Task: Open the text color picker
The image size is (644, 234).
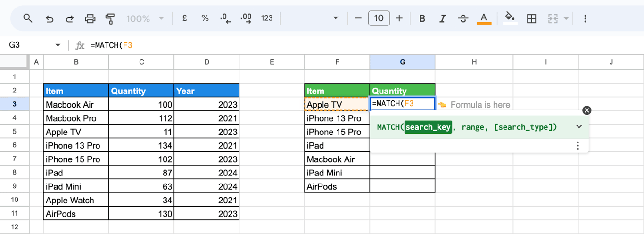Action: [484, 18]
